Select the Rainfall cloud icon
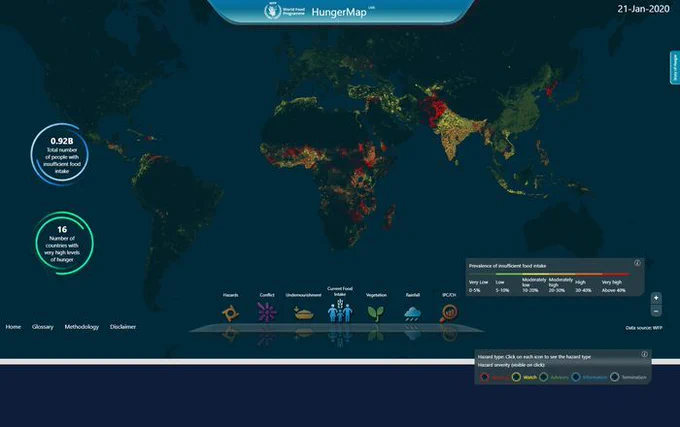Image resolution: width=680 pixels, height=427 pixels. (x=412, y=313)
